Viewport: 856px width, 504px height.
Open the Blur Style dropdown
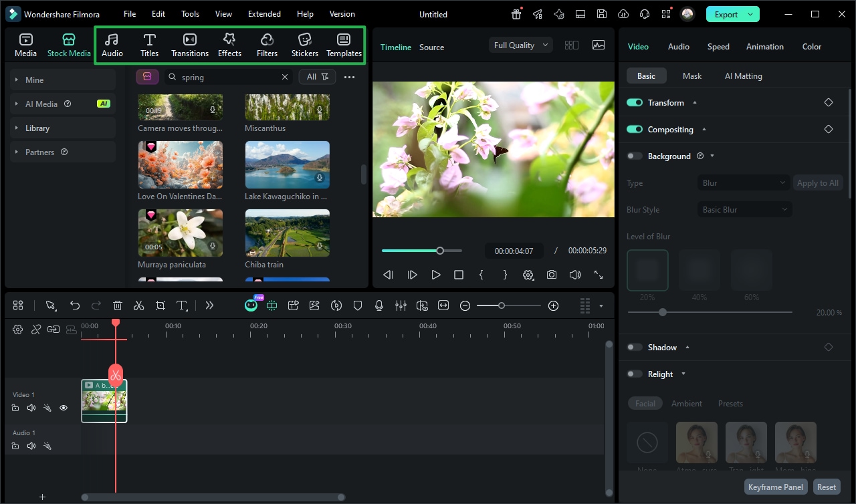(744, 209)
